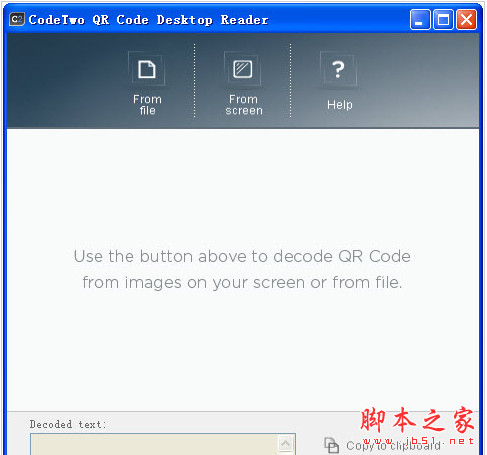Click the 'Use the button above' instruction text
Image resolution: width=487 pixels, height=455 pixels.
[x=242, y=269]
